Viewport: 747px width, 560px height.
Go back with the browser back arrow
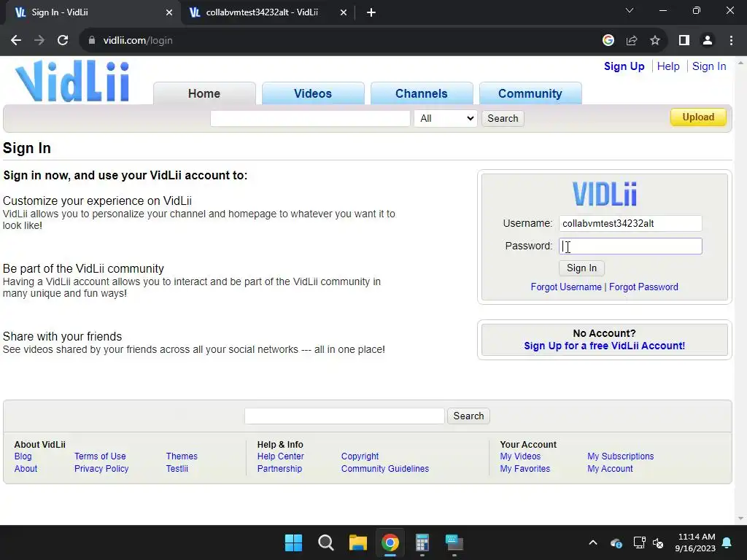point(16,41)
